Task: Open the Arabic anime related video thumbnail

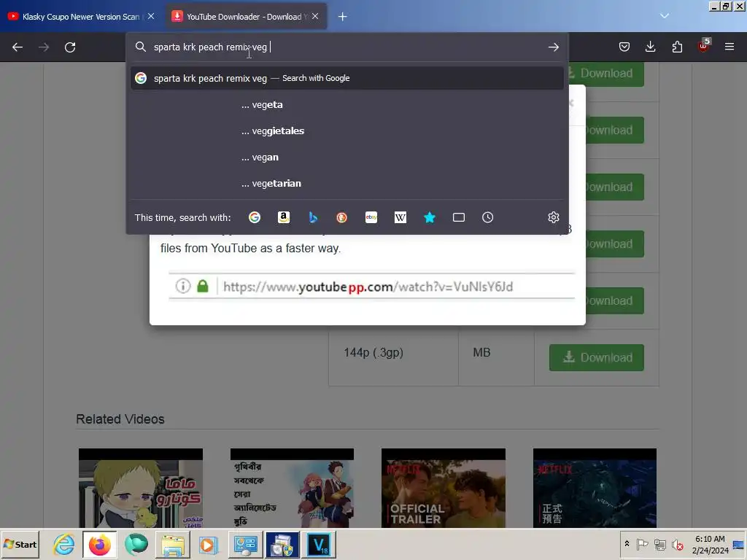Action: [141, 488]
